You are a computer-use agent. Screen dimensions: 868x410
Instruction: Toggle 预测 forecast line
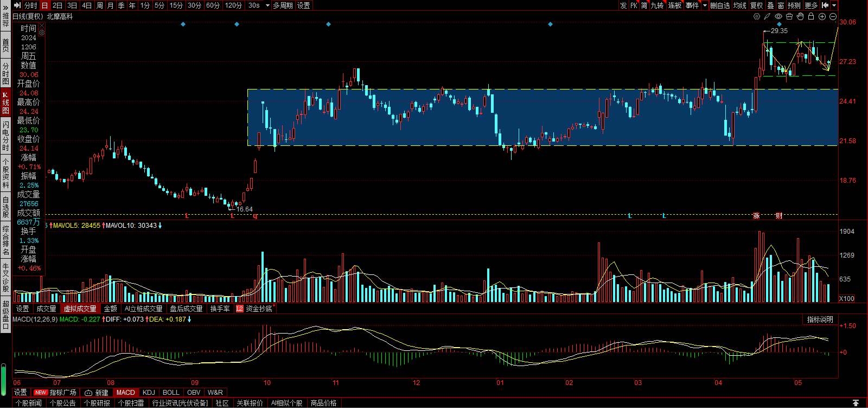pyautogui.click(x=794, y=5)
